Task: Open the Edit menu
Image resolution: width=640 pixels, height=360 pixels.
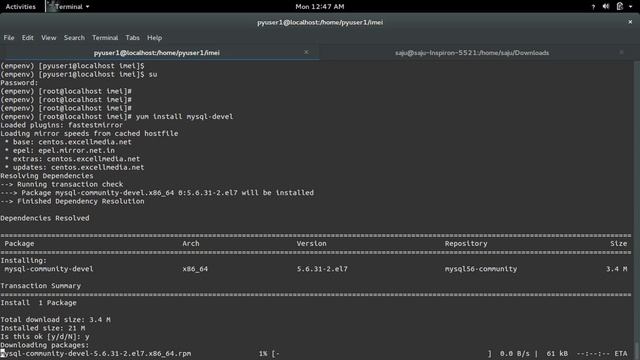Action: coord(28,38)
